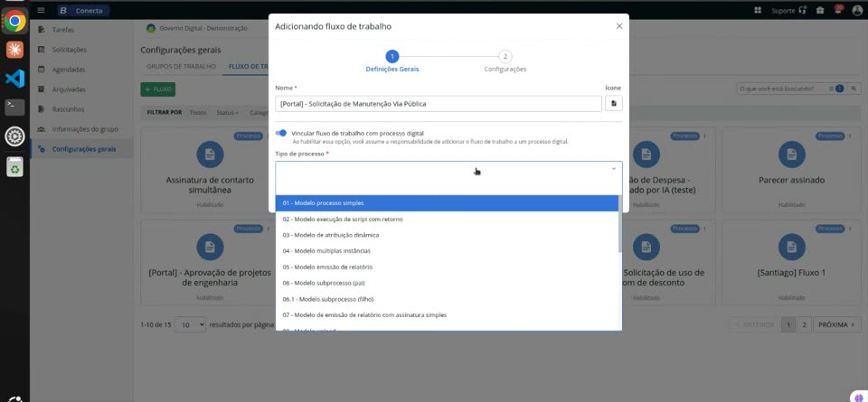
Task: Close the Adicionando fluxo de trabalho dialog
Action: 618,26
